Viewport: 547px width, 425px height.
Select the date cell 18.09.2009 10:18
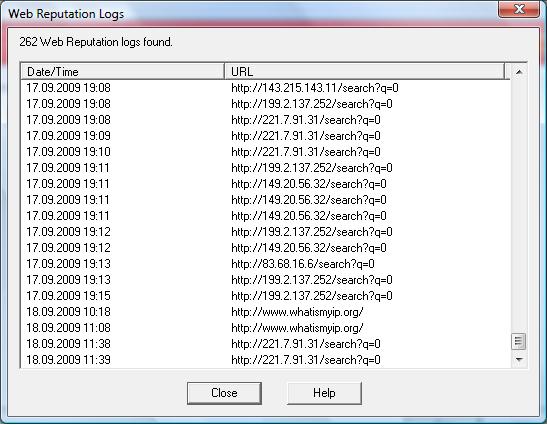[68, 312]
